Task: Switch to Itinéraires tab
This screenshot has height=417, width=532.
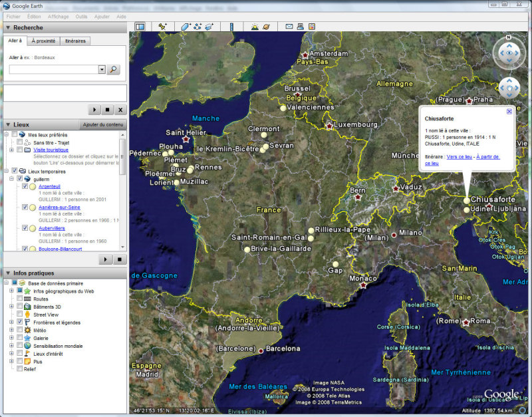Action: point(75,41)
